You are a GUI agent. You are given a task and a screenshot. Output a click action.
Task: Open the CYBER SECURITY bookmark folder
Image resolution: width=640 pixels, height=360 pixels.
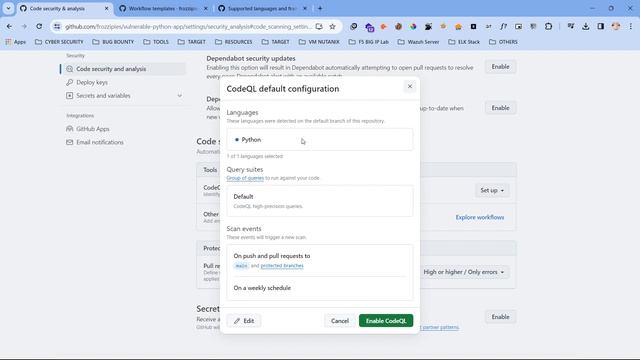pyautogui.click(x=59, y=42)
